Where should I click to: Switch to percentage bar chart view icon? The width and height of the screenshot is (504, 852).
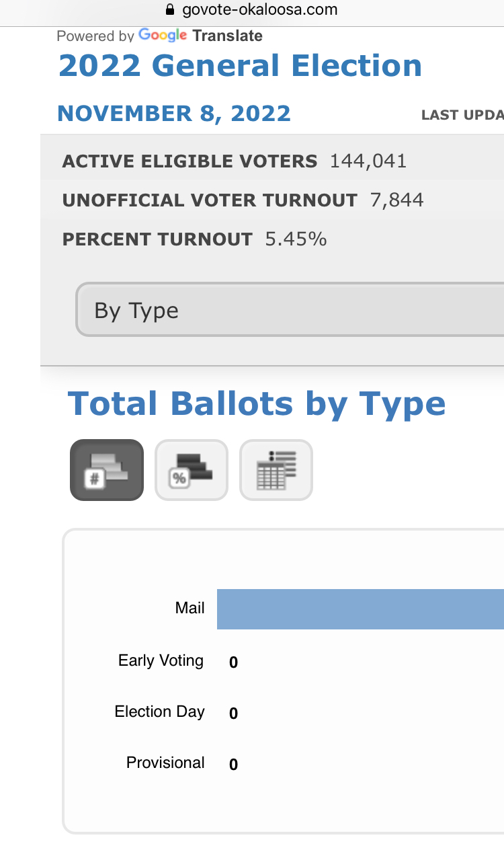point(192,470)
